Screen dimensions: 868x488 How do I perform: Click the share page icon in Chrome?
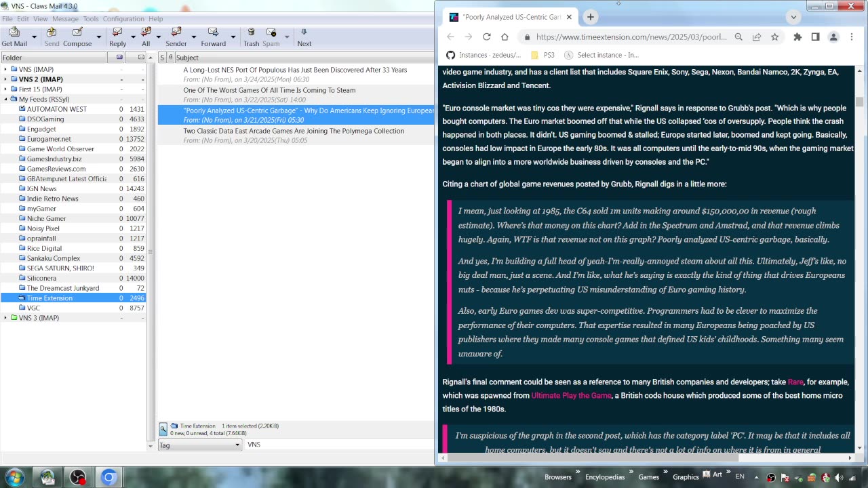tap(757, 37)
